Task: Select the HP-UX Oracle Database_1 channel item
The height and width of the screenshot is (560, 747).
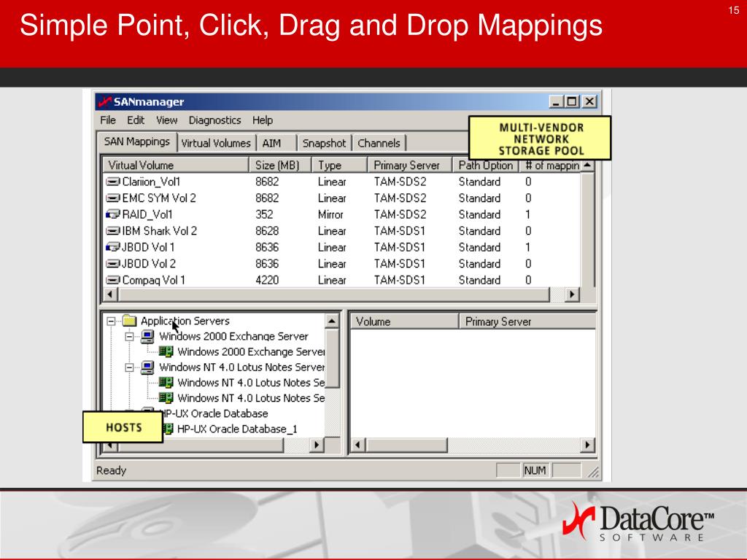Action: [237, 429]
